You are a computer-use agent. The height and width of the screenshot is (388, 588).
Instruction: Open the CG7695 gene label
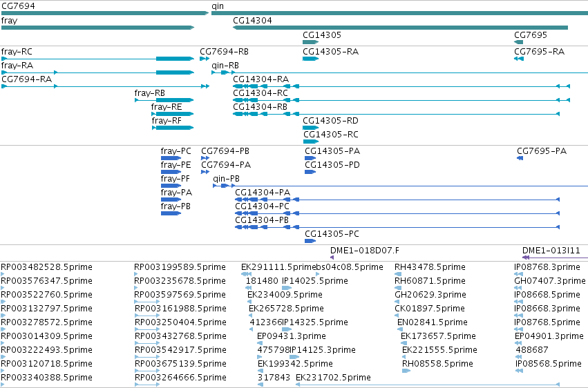[x=530, y=35]
